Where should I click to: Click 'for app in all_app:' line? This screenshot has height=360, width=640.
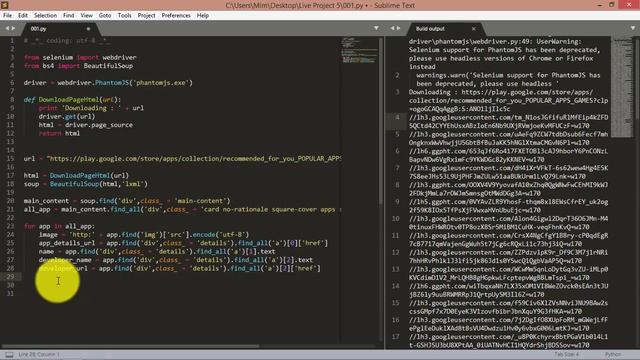[x=59, y=226]
